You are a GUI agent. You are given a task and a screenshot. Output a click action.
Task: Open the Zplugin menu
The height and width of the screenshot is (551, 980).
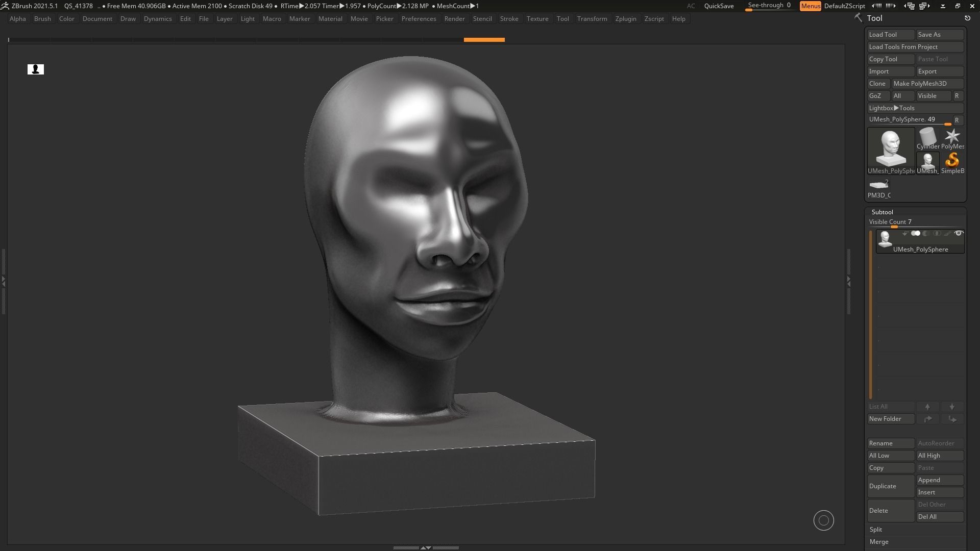626,18
